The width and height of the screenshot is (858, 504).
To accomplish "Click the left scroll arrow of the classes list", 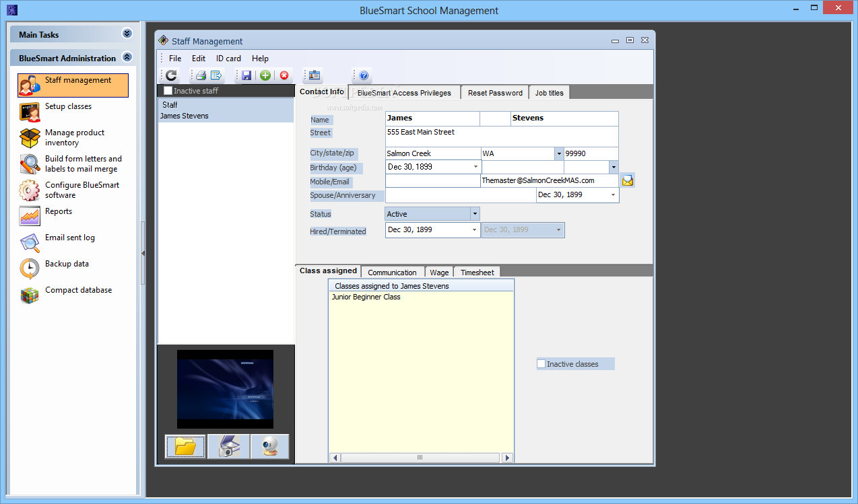I will point(335,458).
